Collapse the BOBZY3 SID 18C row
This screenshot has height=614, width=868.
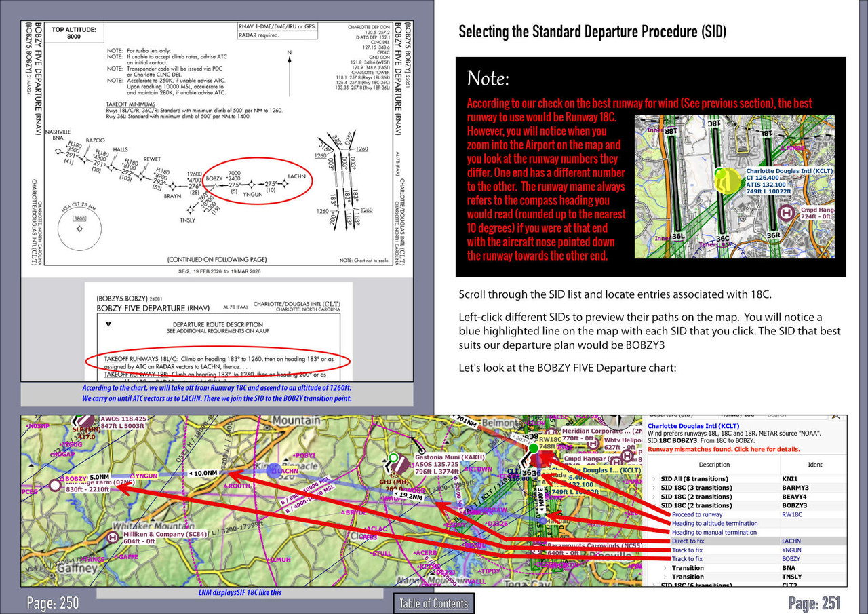(x=654, y=505)
